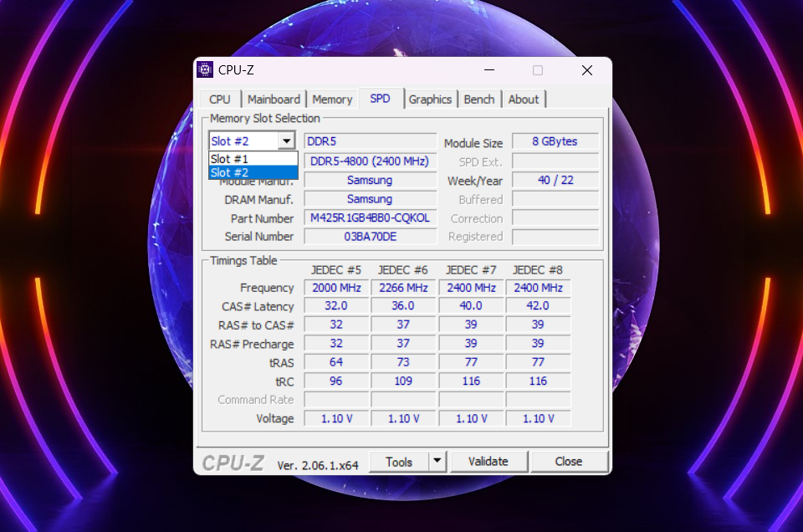Click the JEDEC #6 RAS# Precharge value
The height and width of the screenshot is (532, 803).
coord(403,344)
